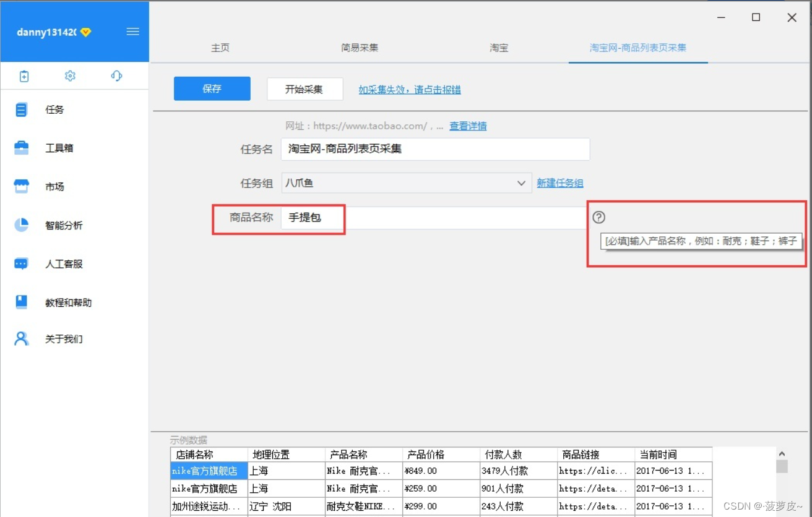Viewport: 812px width, 517px height.
Task: Click the 商品链接 column header
Action: pos(596,455)
